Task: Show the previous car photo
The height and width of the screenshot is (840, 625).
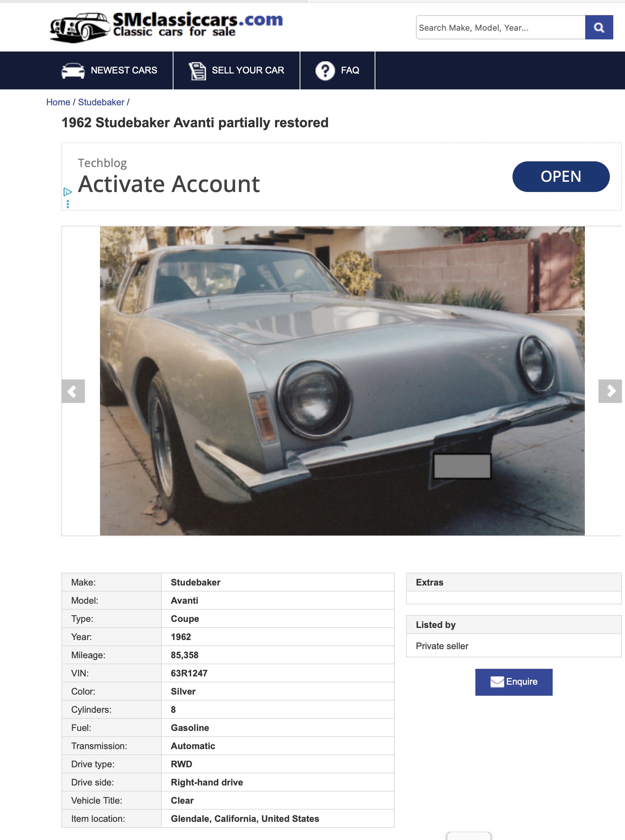Action: coord(73,391)
